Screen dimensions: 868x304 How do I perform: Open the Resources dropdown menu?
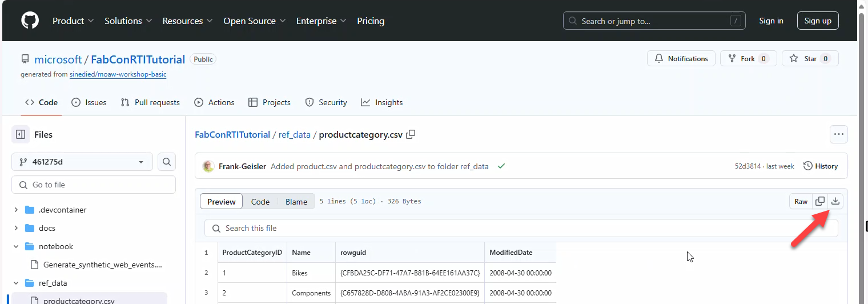pyautogui.click(x=187, y=21)
